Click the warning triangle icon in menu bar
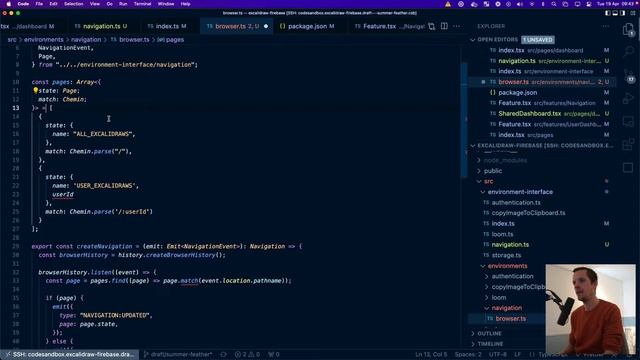Image resolution: width=640 pixels, height=360 pixels. click(x=448, y=4)
